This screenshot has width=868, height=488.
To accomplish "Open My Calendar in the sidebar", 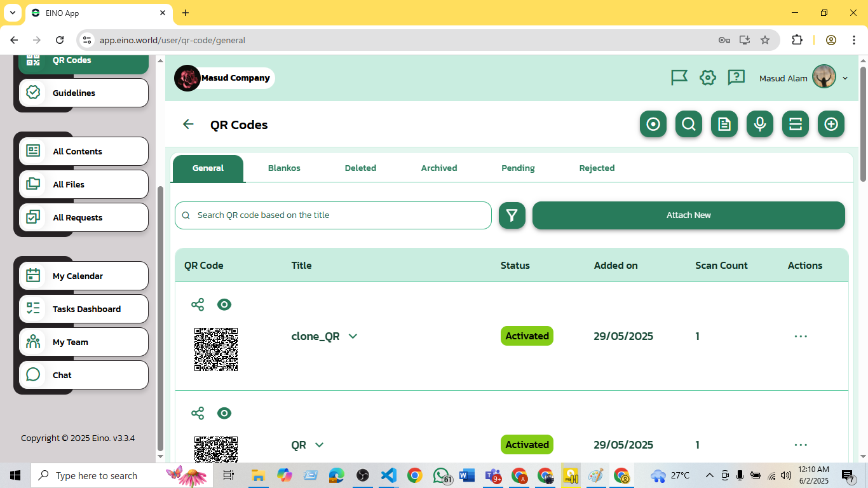I will (x=83, y=276).
